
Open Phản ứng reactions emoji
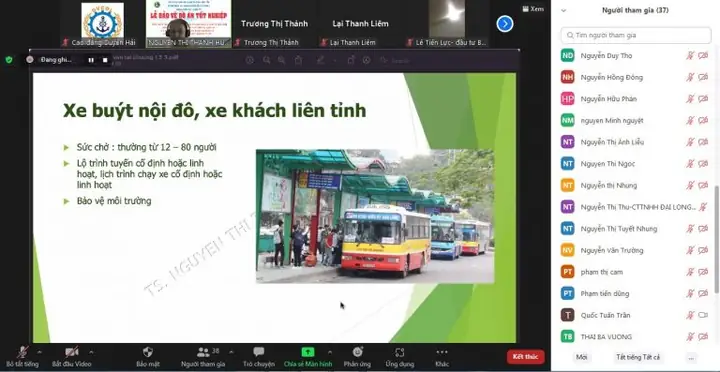click(x=358, y=352)
